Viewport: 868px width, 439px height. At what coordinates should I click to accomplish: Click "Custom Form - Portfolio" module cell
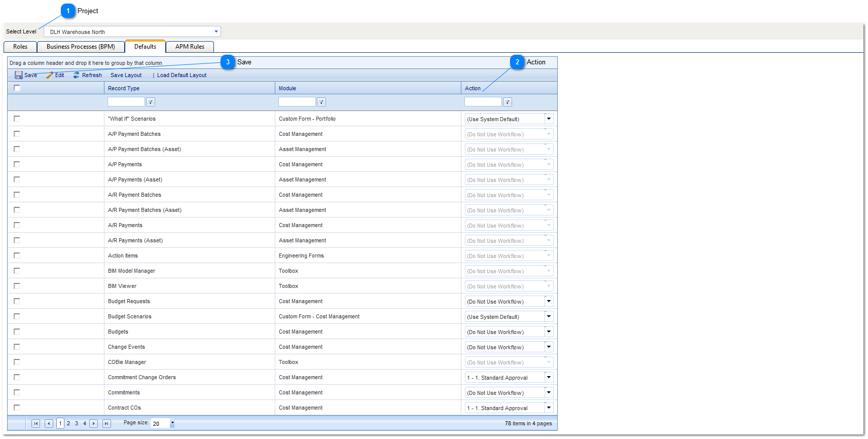coord(307,119)
